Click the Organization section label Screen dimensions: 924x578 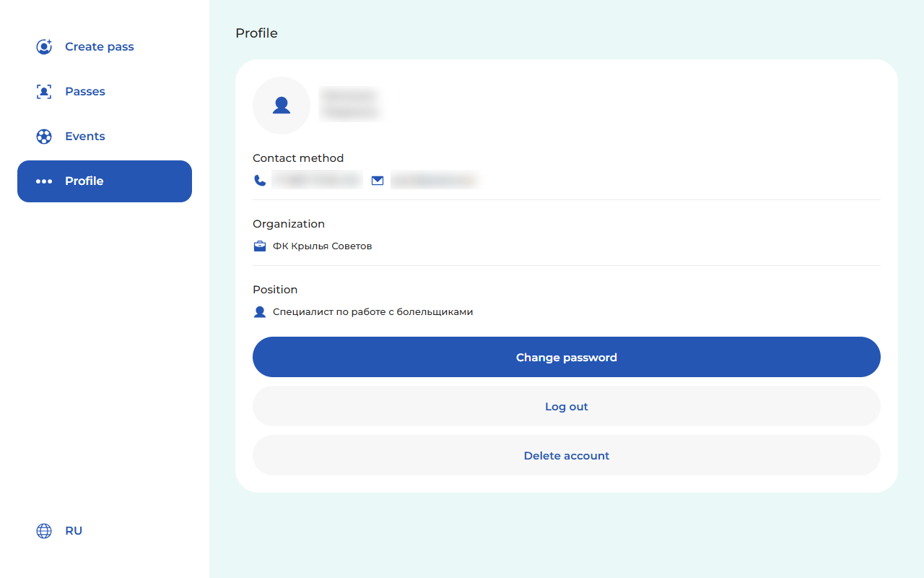pyautogui.click(x=289, y=224)
